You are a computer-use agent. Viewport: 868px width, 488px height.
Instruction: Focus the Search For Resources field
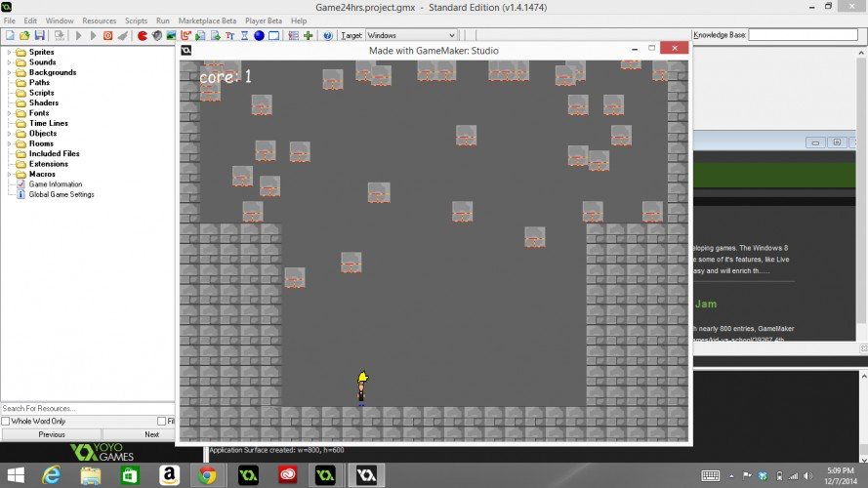point(88,408)
